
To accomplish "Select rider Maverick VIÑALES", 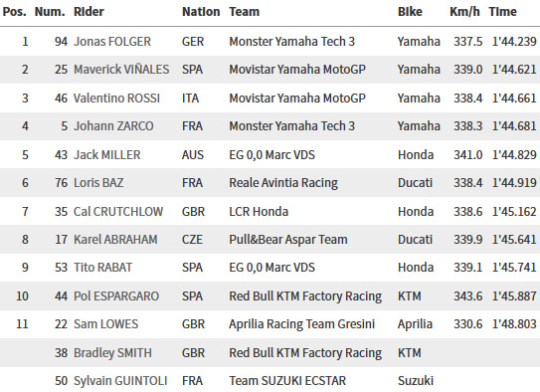I will [121, 70].
